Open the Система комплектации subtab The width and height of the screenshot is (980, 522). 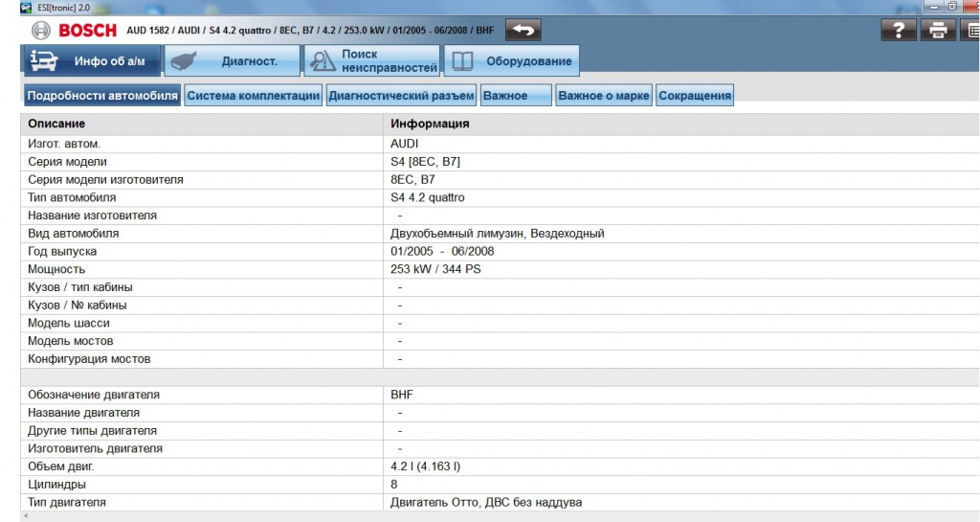253,96
